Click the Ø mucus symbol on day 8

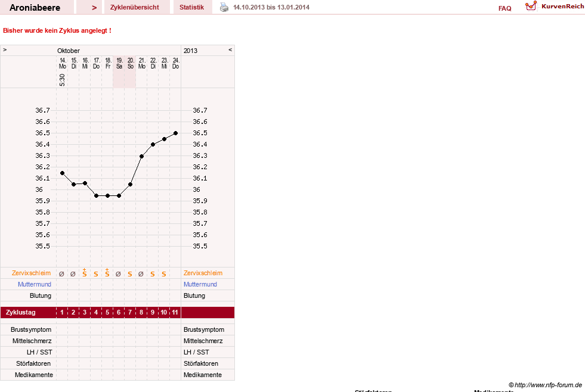(x=141, y=274)
